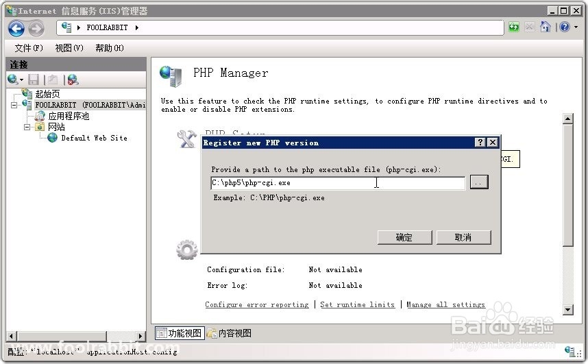Click left arrow of connections horizontal scrollbar

(x=11, y=336)
